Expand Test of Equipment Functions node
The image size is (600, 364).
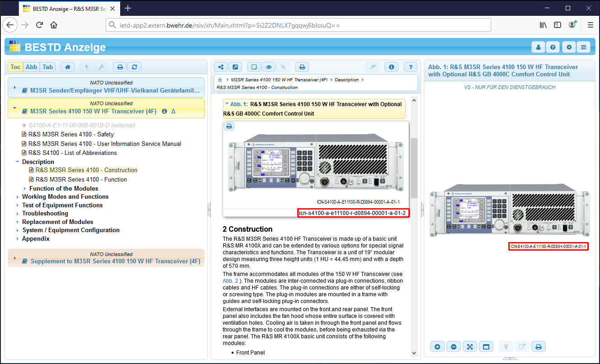(x=18, y=205)
